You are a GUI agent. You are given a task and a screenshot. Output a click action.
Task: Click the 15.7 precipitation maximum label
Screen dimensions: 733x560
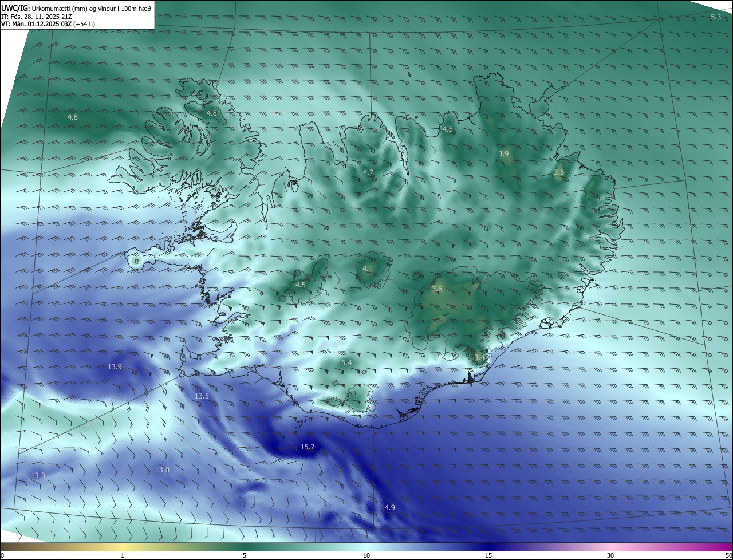coord(308,447)
